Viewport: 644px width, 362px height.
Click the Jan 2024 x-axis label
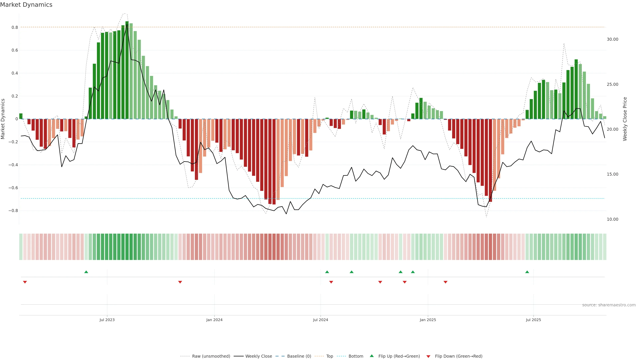[x=214, y=320]
